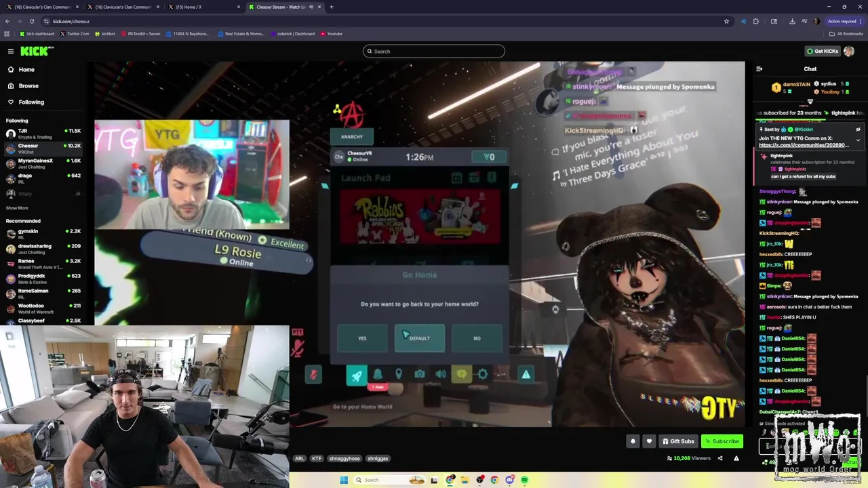Open the x.com communities link
The image size is (868, 488).
click(x=804, y=145)
